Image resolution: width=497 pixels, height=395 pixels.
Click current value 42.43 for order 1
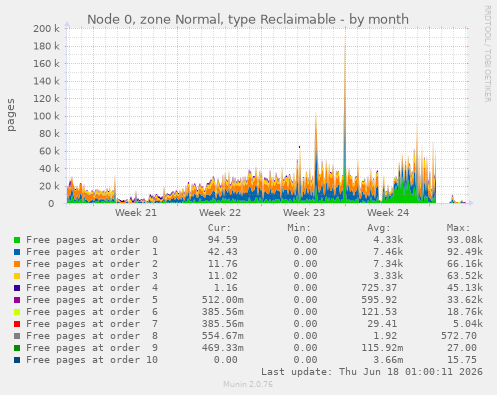point(223,252)
